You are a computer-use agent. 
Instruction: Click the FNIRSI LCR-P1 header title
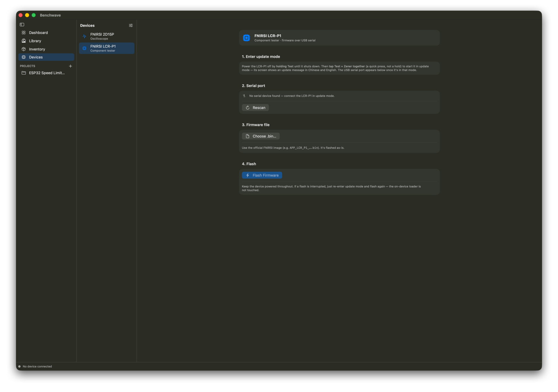point(268,36)
